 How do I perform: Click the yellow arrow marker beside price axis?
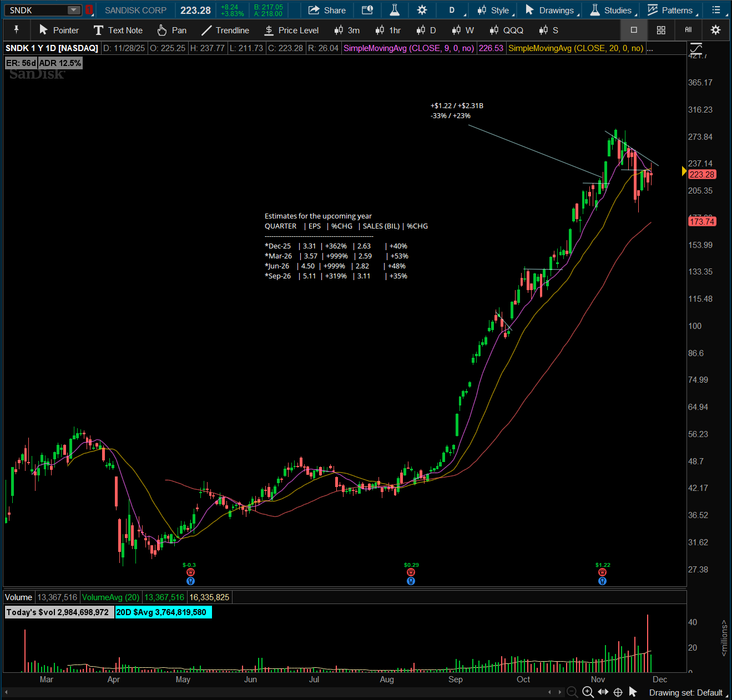684,171
